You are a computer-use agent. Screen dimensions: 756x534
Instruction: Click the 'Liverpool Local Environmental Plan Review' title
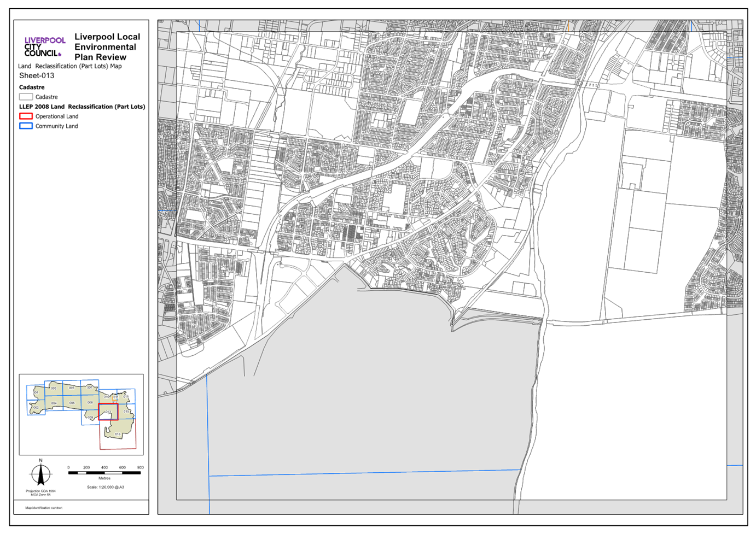(107, 47)
